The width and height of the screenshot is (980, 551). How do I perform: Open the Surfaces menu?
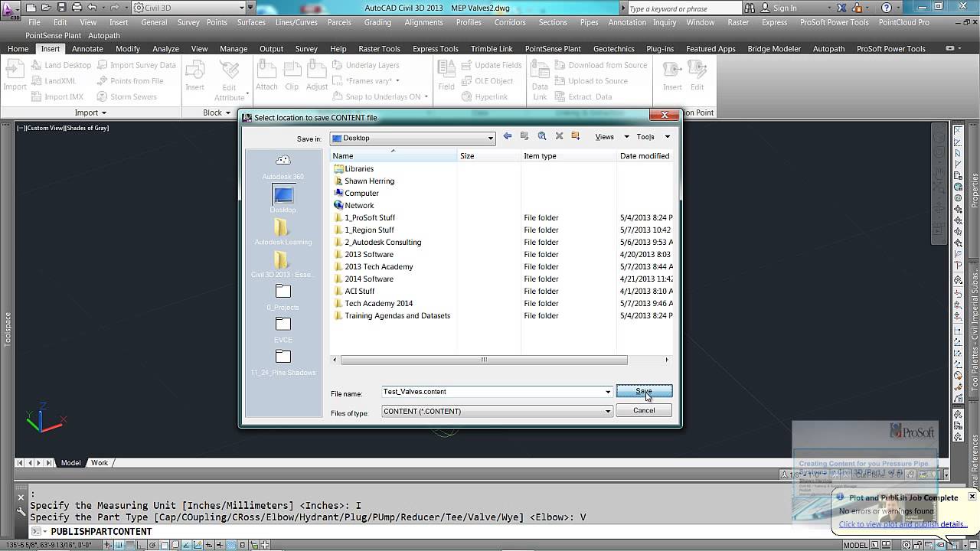point(251,22)
